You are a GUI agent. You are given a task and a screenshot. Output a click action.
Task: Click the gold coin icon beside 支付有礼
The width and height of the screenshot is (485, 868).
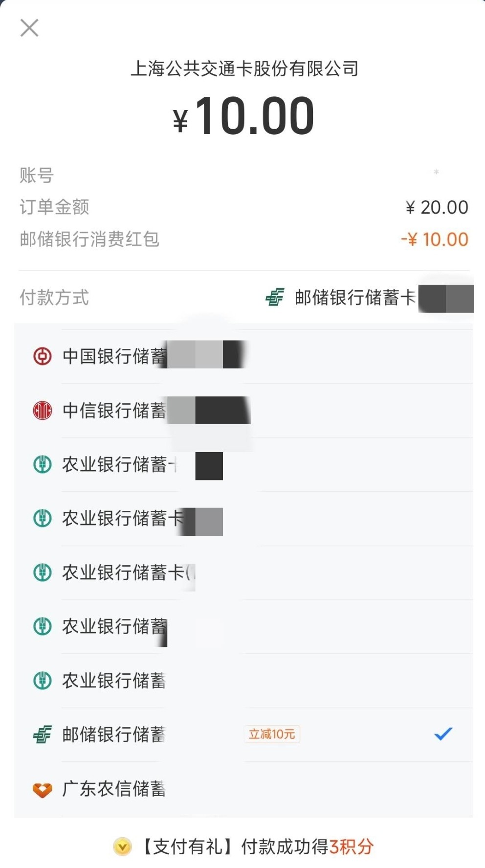[x=122, y=846]
